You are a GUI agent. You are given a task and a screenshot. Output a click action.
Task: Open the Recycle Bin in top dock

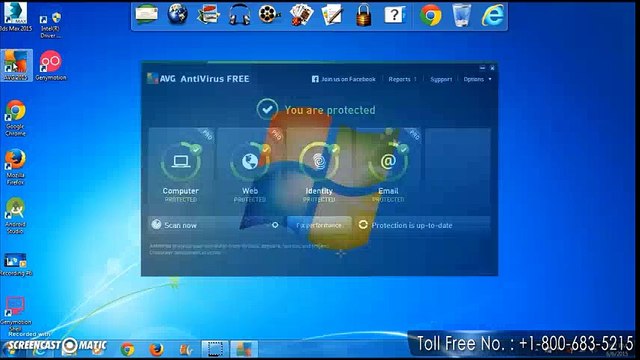click(x=462, y=15)
